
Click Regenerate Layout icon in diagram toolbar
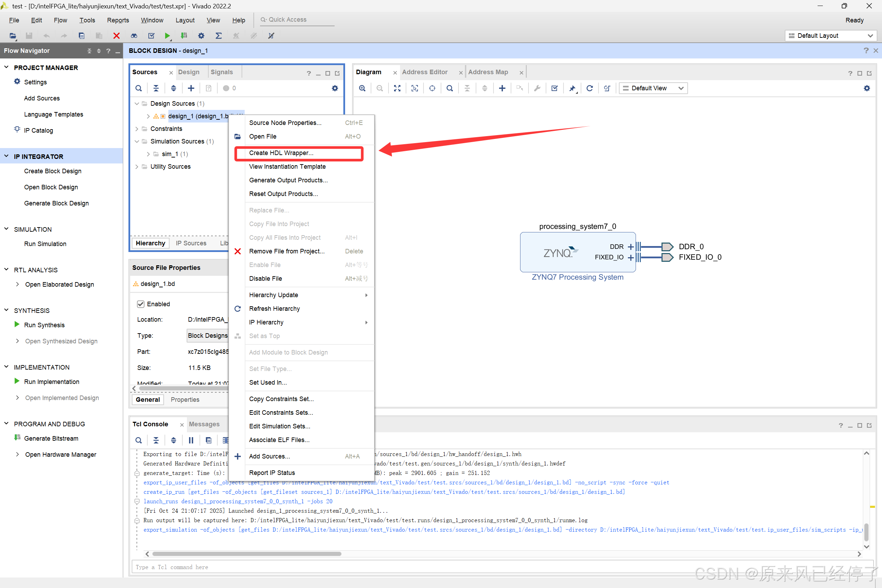pos(589,88)
